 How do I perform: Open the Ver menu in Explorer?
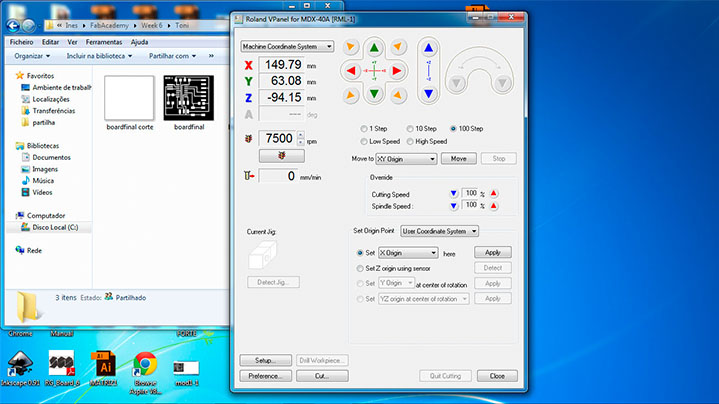(72, 42)
